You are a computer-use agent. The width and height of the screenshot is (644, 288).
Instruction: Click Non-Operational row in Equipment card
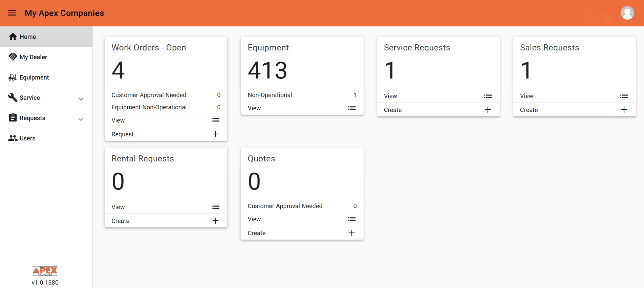302,95
